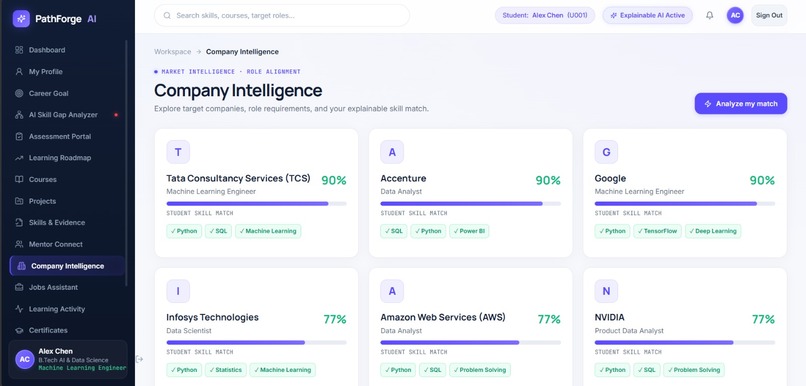Click the sidebar collapse arrow icon
This screenshot has width=806, height=386.
[139, 359]
